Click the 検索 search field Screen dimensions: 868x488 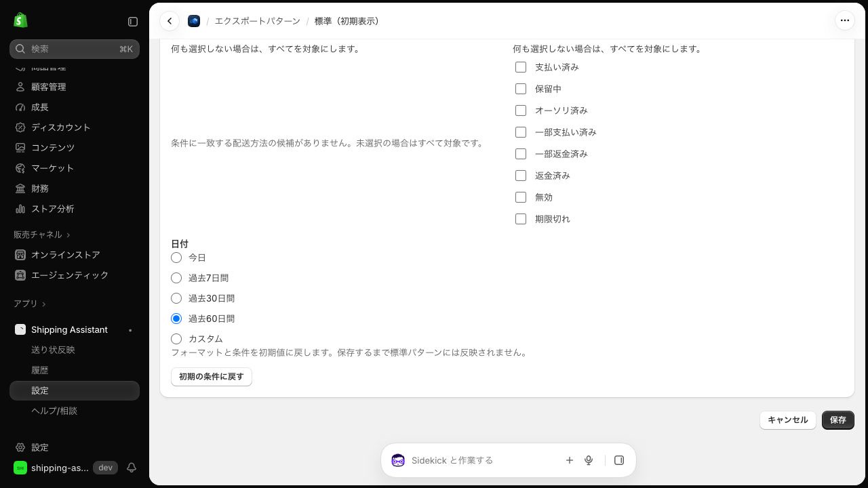click(75, 49)
